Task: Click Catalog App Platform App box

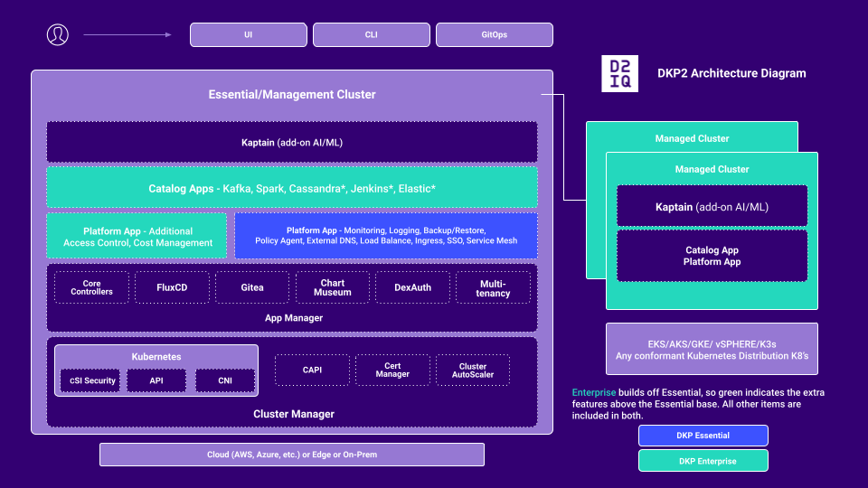Action: click(712, 256)
